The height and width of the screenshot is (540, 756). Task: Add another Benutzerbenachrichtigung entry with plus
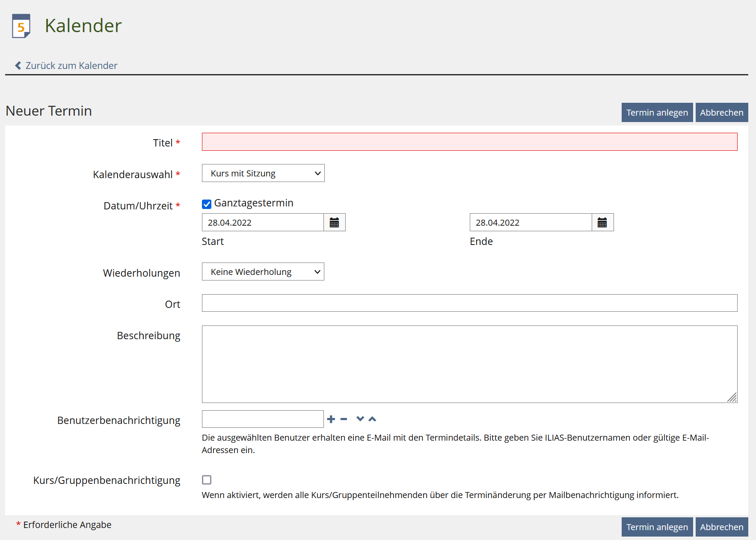point(331,419)
